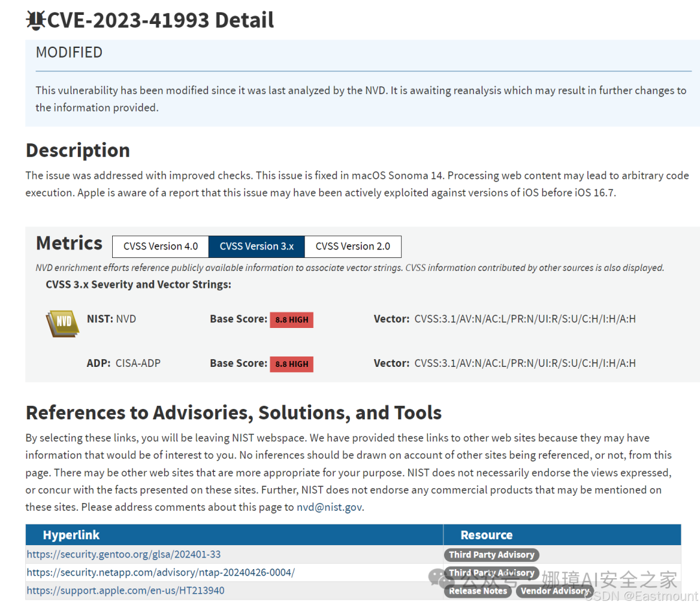Click the bug icon beside CVE-2023-41993 title
This screenshot has height=608, width=700.
(x=36, y=20)
